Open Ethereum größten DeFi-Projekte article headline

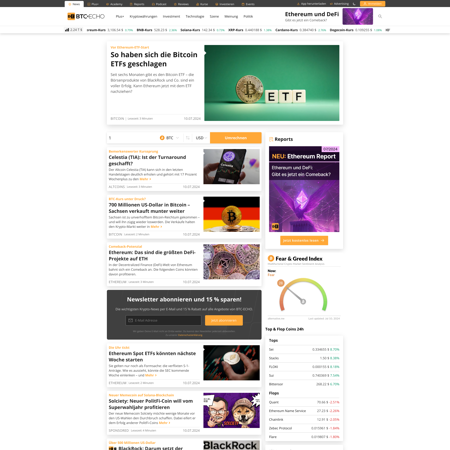[152, 256]
